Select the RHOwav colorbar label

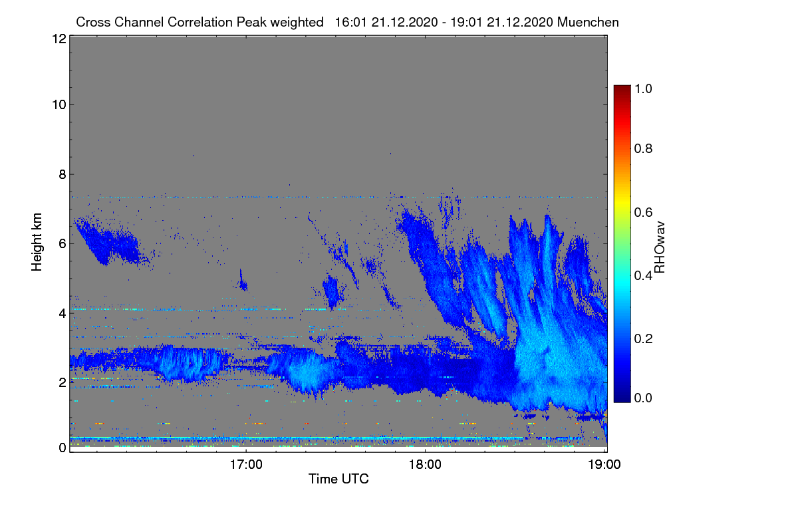(660, 247)
